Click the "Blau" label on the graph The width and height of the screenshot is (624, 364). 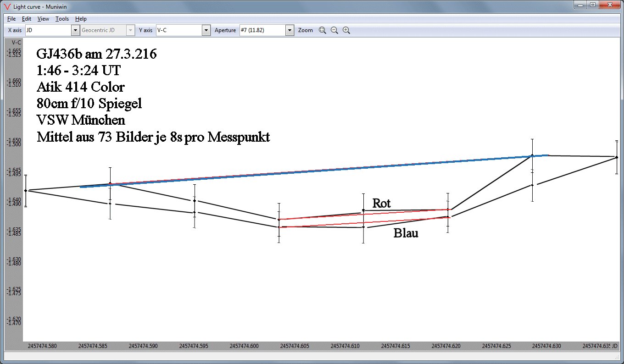tap(406, 233)
